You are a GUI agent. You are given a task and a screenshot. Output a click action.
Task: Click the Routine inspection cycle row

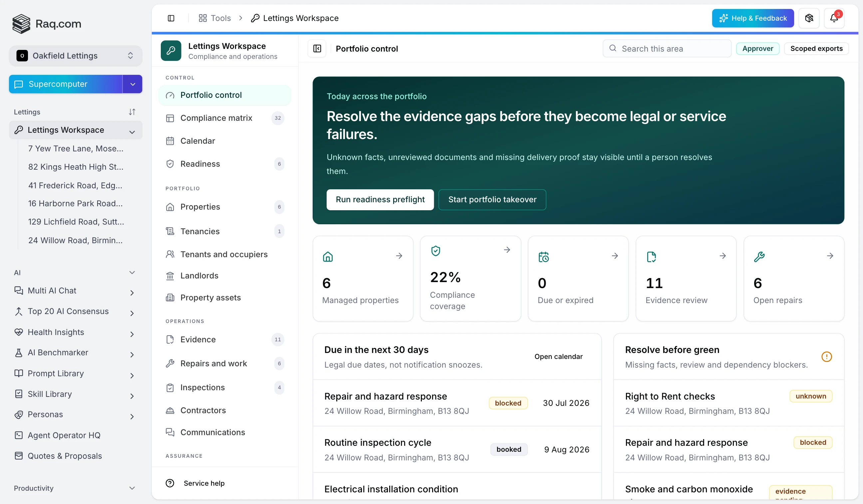[x=457, y=449]
